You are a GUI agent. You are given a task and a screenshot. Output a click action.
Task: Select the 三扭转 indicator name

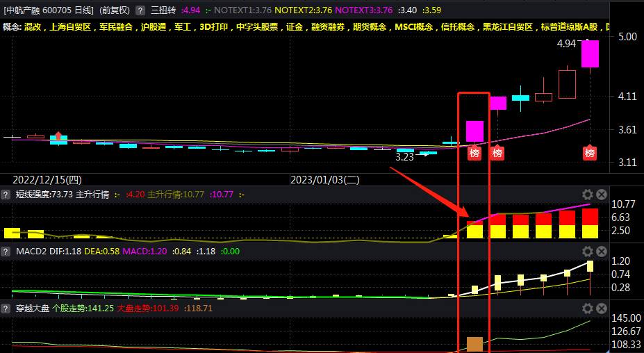[x=163, y=10]
